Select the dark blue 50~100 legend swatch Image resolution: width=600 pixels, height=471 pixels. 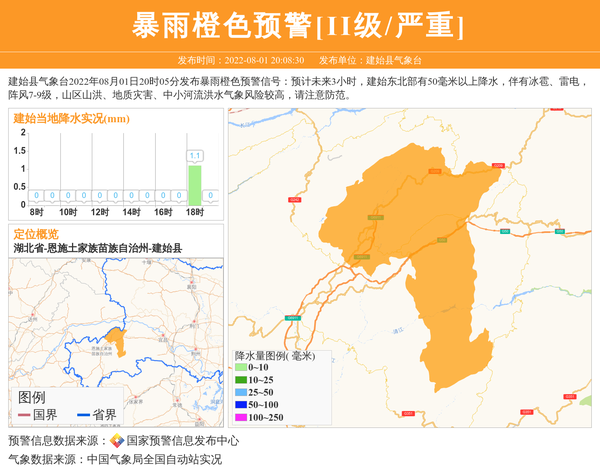(x=241, y=404)
